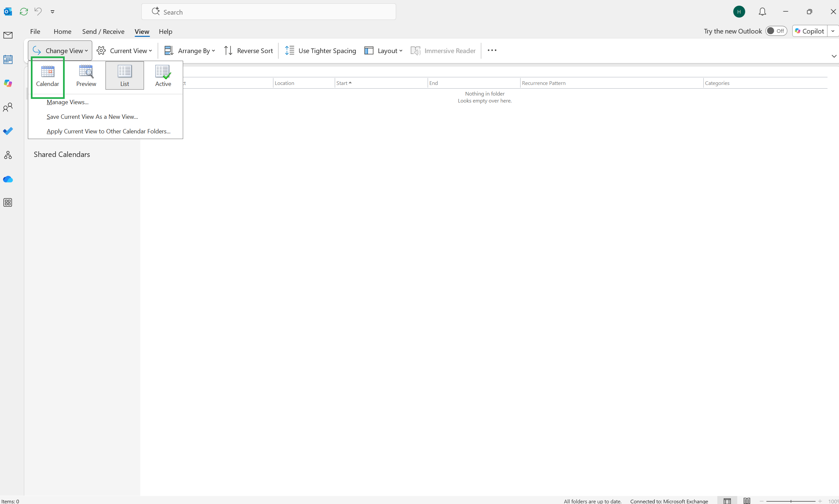Viewport: 839px width, 504px height.
Task: Open the File tab
Action: 35,31
